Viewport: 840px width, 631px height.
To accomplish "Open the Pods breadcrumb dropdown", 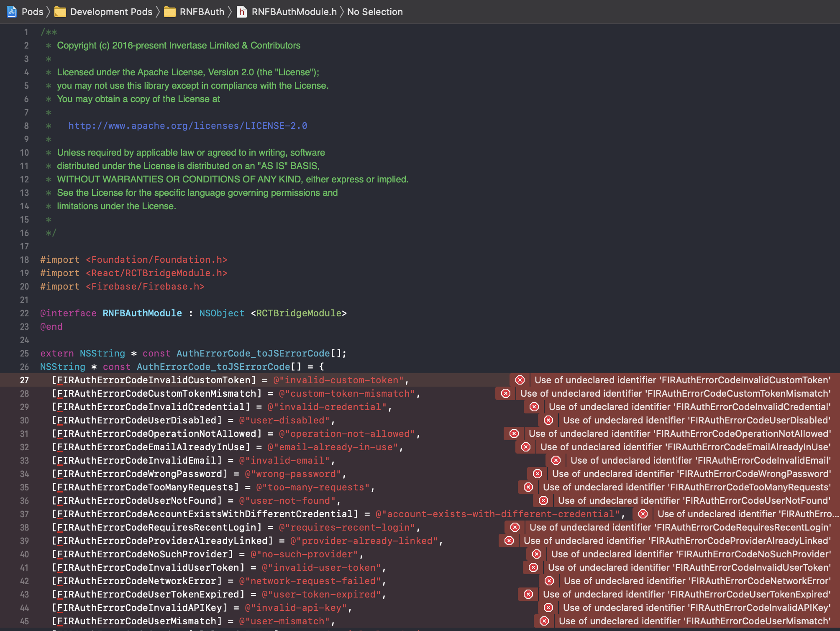I will coord(32,12).
